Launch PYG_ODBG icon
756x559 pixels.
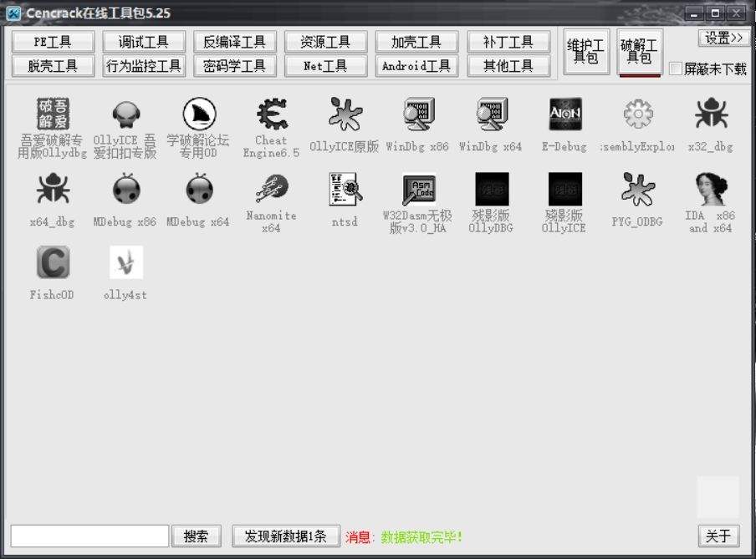(638, 189)
